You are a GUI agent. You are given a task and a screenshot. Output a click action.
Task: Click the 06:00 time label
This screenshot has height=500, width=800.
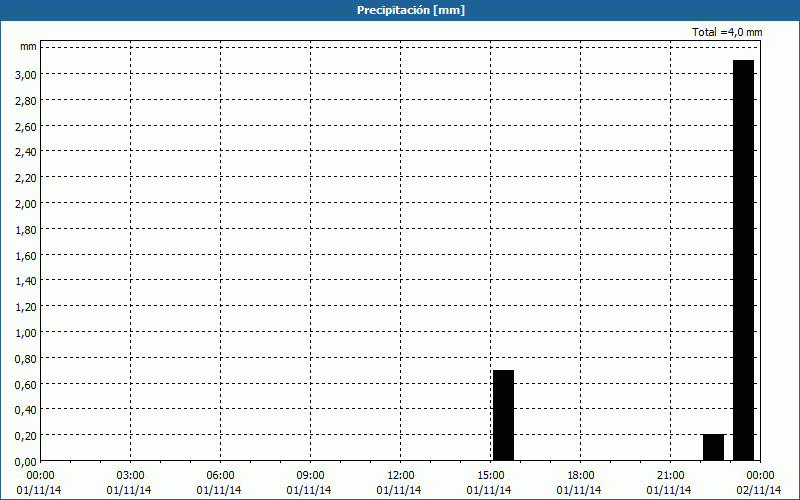point(220,476)
